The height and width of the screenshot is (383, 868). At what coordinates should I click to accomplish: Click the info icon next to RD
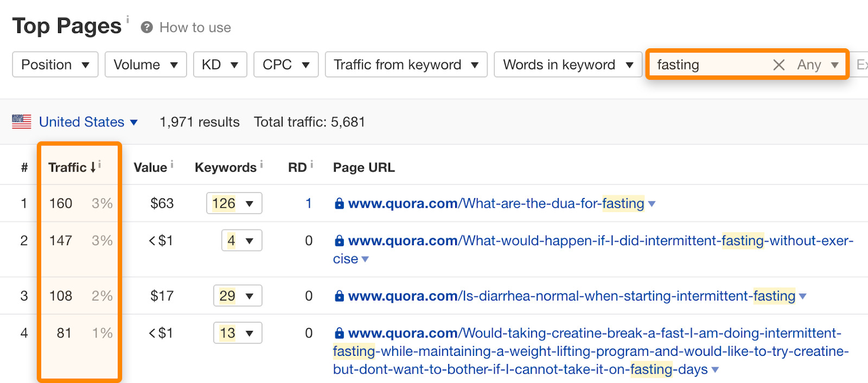click(x=311, y=164)
